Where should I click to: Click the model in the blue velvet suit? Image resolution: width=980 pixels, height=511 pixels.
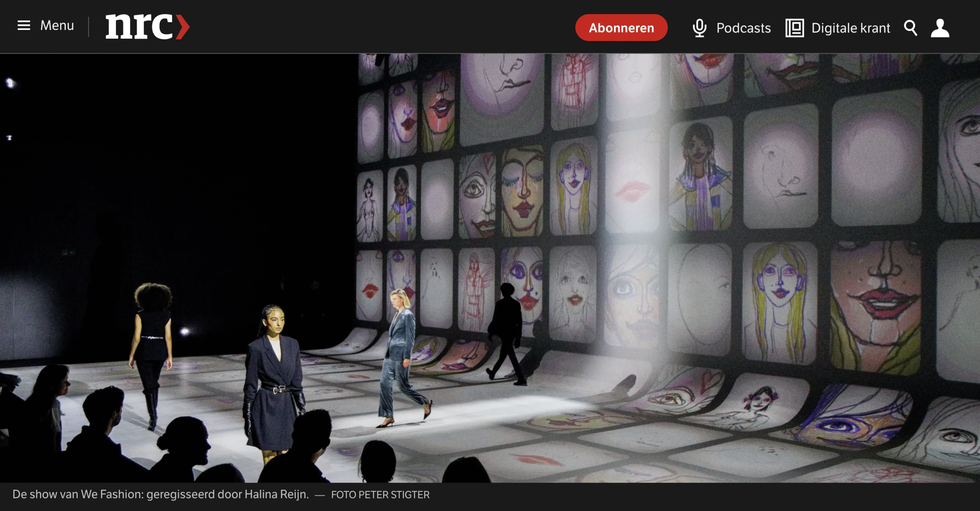402,356
